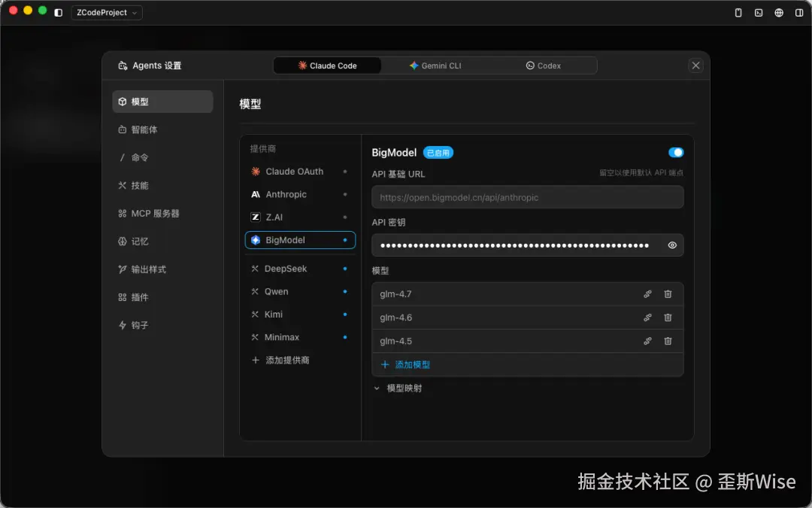Viewport: 812px width, 508px height.
Task: Click the Agents 设置 title icon
Action: pyautogui.click(x=123, y=65)
